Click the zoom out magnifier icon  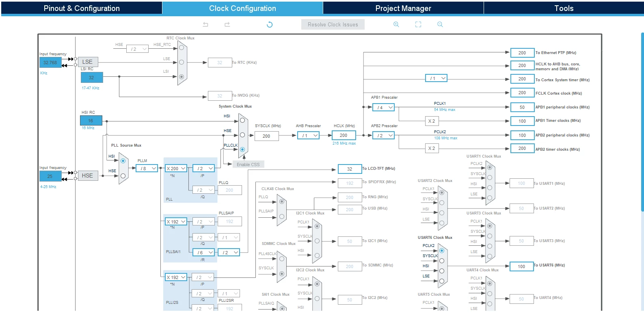coord(440,25)
